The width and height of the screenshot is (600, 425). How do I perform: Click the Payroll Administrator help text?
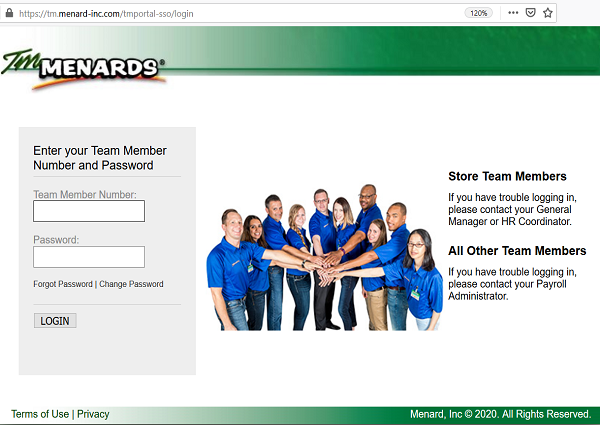pyautogui.click(x=512, y=284)
